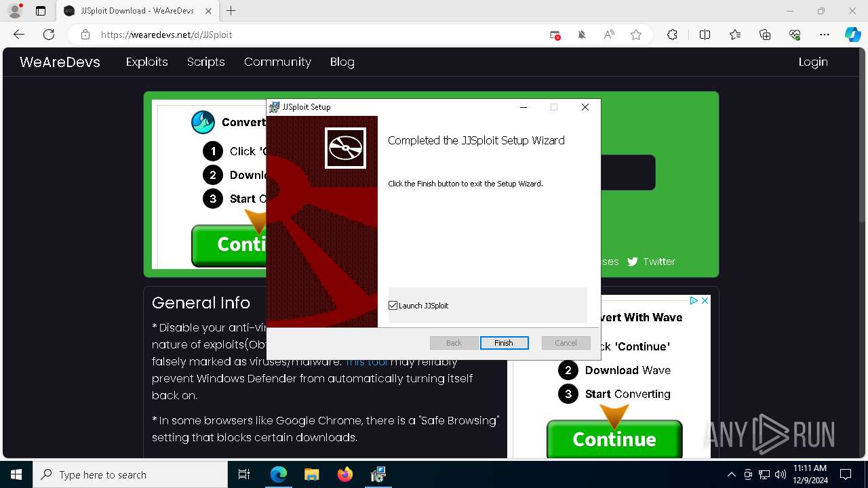Launch Firefox from the taskbar

coord(345,474)
